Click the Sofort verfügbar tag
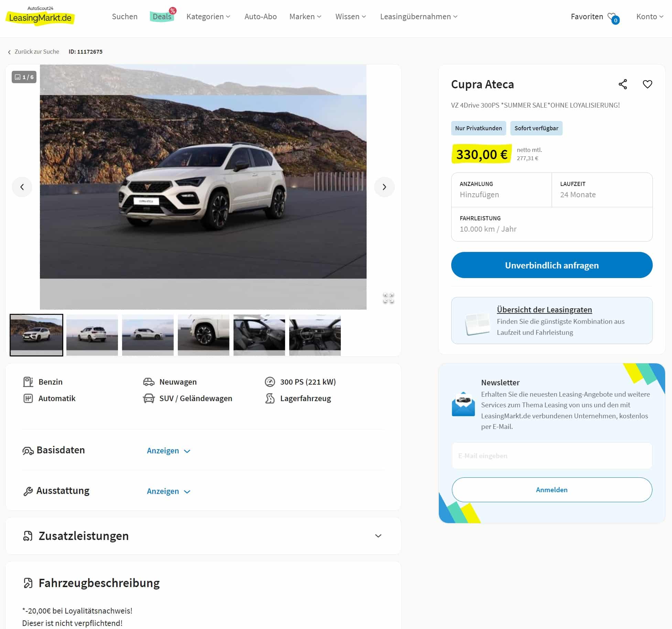The height and width of the screenshot is (629, 672). (536, 128)
